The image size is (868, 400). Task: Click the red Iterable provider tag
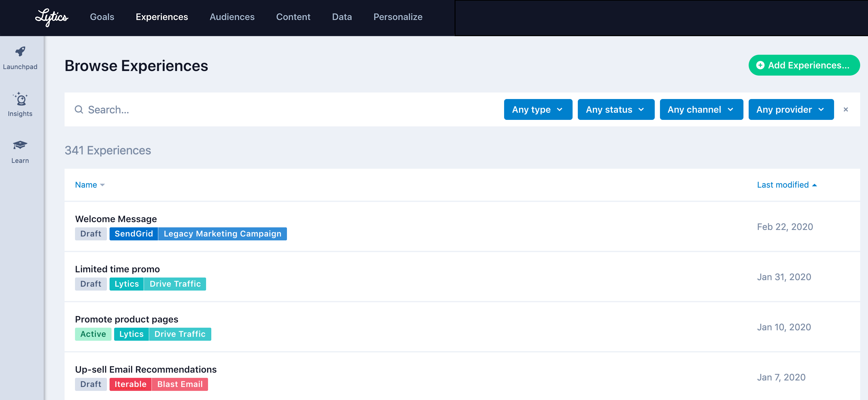tap(130, 384)
